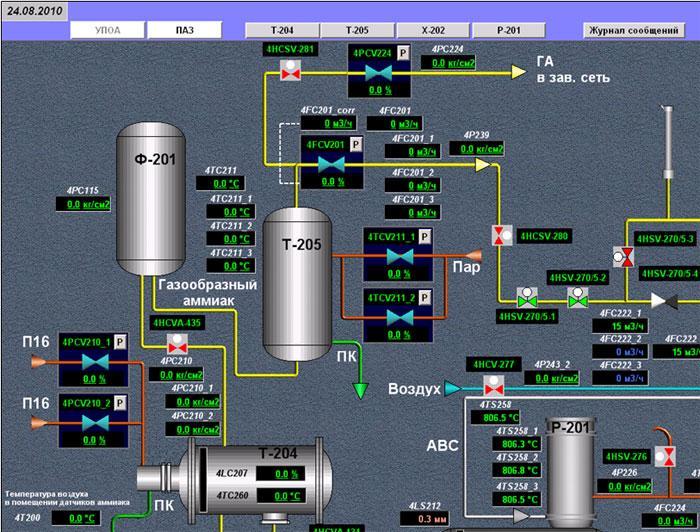Click the 4HCSV-281 shutoff valve symbol

(x=290, y=71)
